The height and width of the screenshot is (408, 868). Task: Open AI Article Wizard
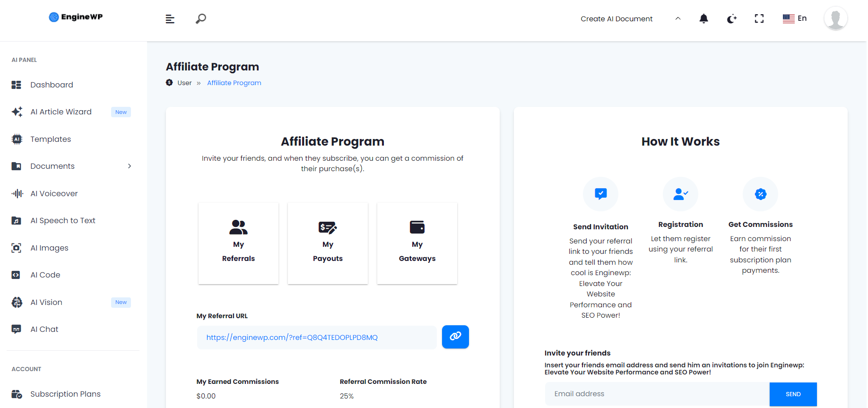61,112
